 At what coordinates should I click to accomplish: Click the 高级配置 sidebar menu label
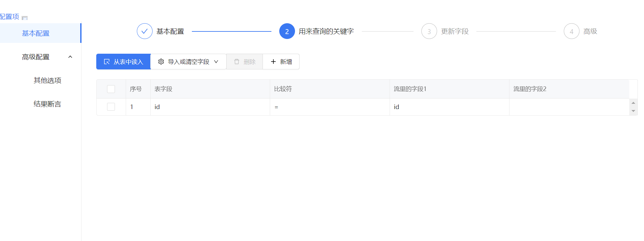tap(36, 57)
